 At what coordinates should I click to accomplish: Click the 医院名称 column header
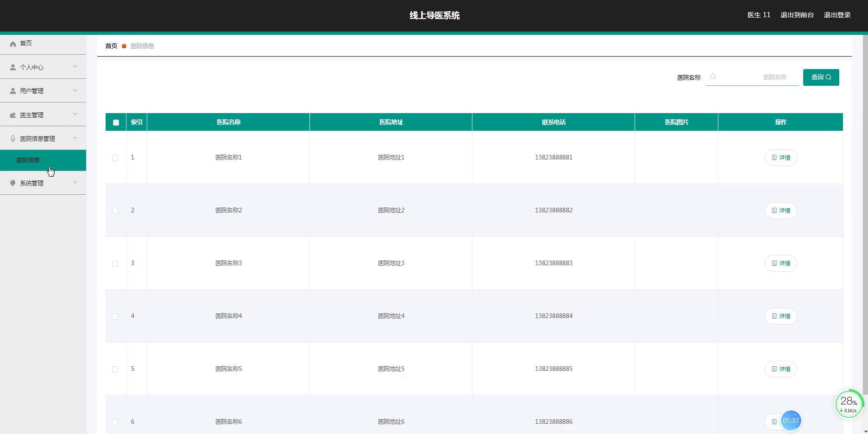pos(228,122)
